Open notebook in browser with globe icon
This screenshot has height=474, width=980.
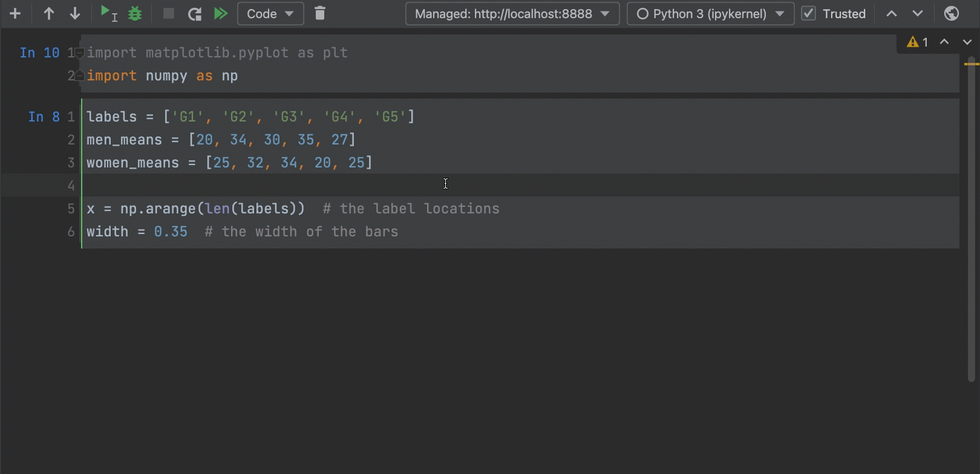pos(952,13)
